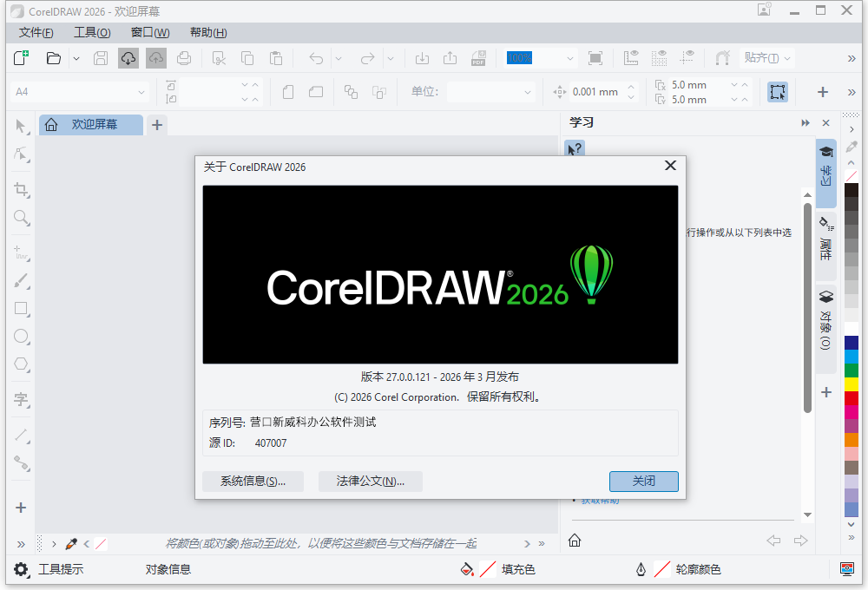Open the 文件 menu

(36, 33)
